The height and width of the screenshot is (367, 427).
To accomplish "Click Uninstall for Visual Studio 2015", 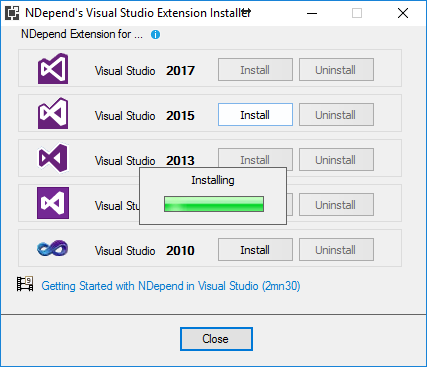I will 336,115.
